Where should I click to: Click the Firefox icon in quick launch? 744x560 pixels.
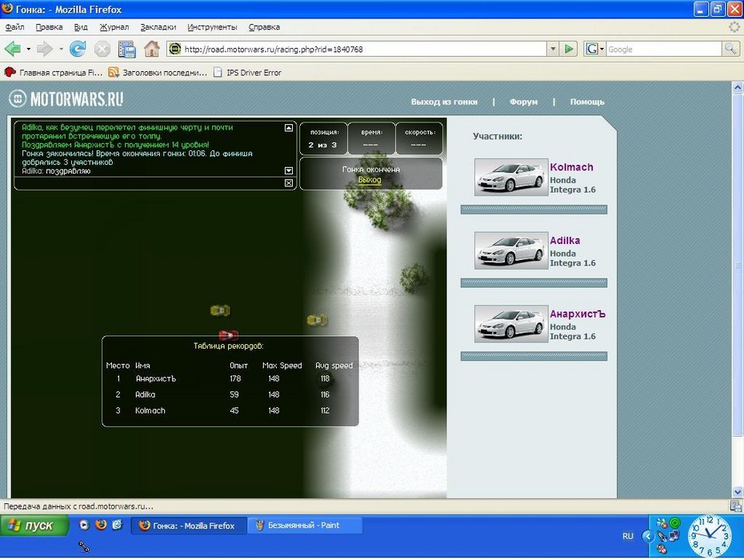[101, 525]
